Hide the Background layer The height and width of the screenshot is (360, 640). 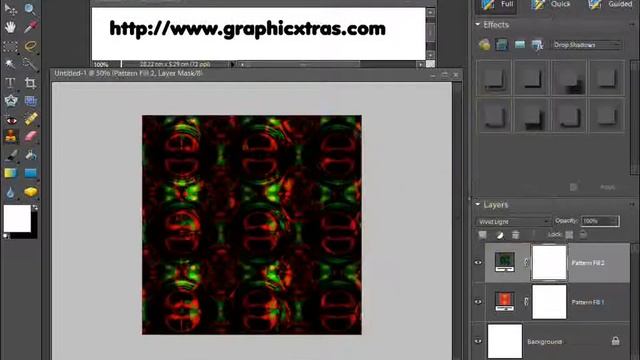coord(478,341)
